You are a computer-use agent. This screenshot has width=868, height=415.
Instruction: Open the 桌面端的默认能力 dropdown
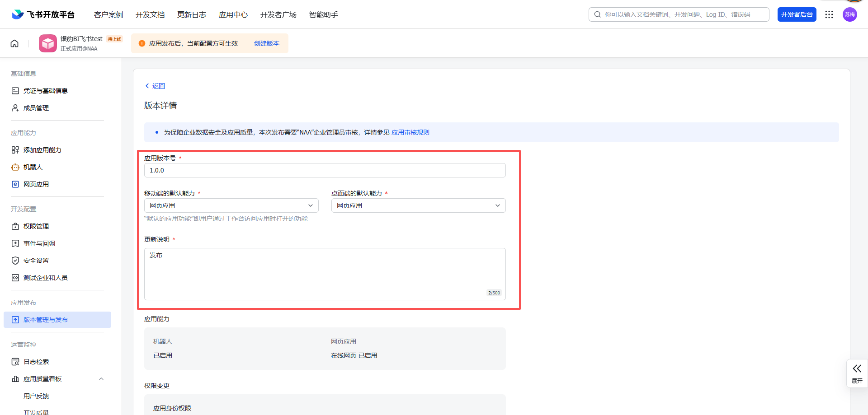point(418,205)
